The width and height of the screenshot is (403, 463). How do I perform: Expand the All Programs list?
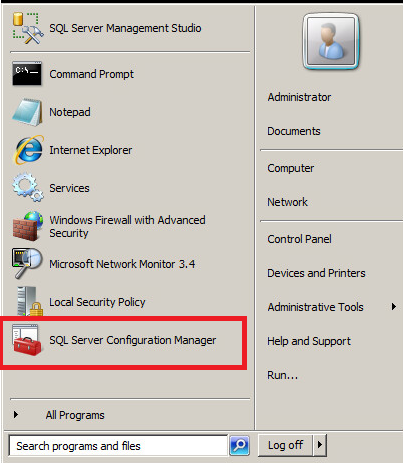click(x=75, y=415)
